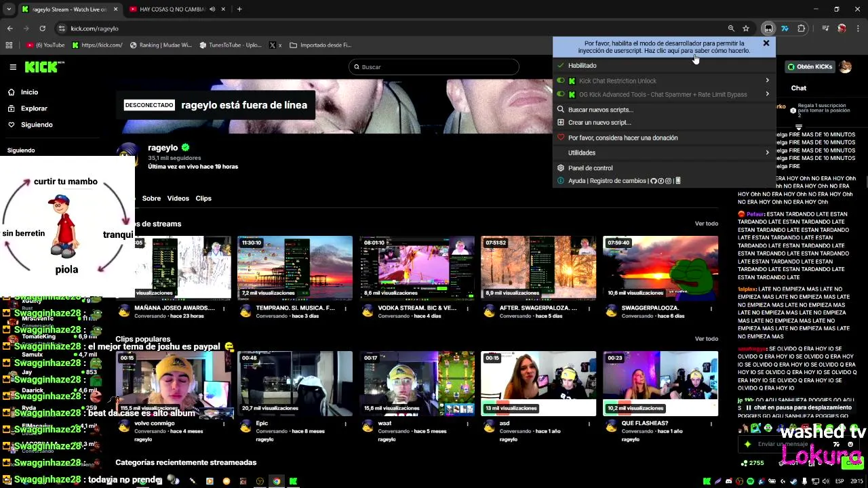Click the KICK logo
868x488 pixels.
[x=44, y=66]
